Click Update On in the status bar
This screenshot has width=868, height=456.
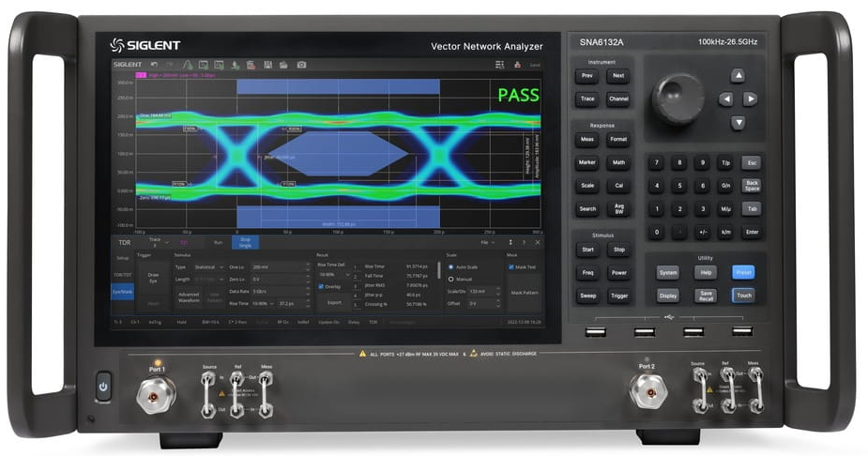pos(328,322)
